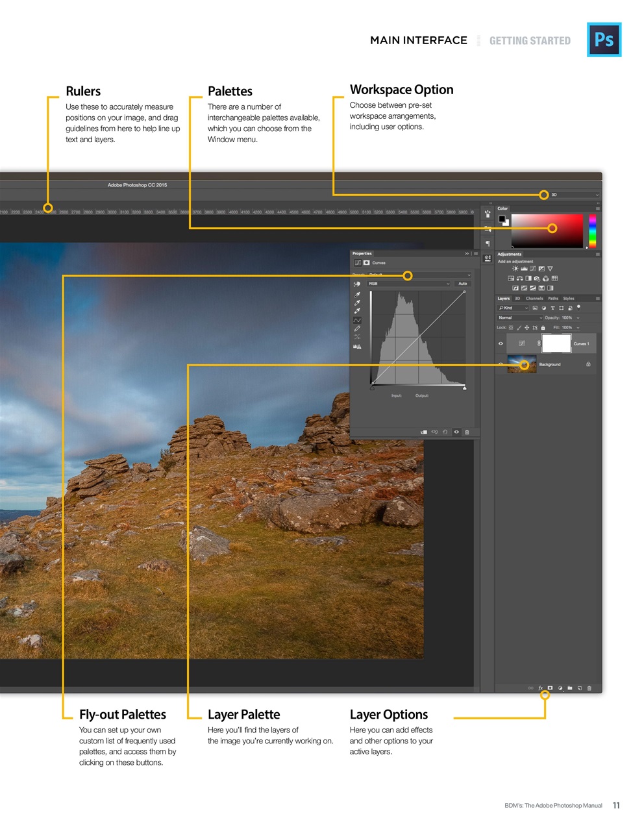644x831 pixels.
Task: Enable lock transparent pixels in Layers panel
Action: click(x=511, y=328)
